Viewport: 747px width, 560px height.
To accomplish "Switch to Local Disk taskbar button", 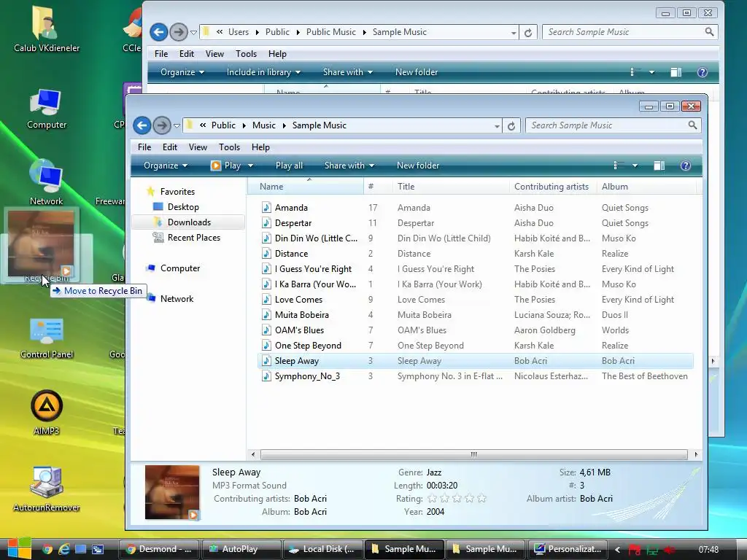I will [322, 549].
